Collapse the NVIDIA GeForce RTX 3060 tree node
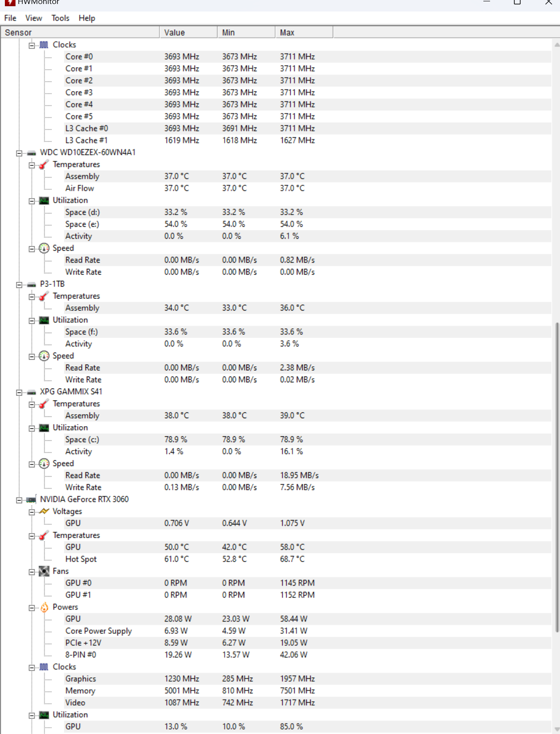Image resolution: width=560 pixels, height=734 pixels. coord(19,500)
